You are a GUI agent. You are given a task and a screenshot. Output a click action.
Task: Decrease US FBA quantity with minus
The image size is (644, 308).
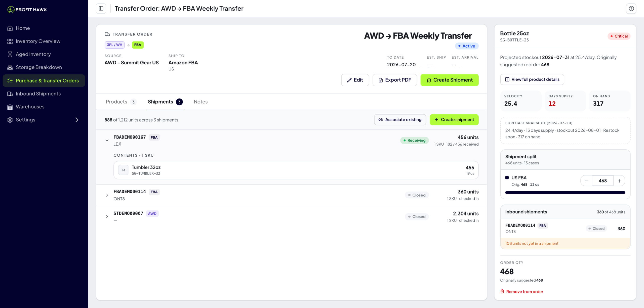pos(586,181)
